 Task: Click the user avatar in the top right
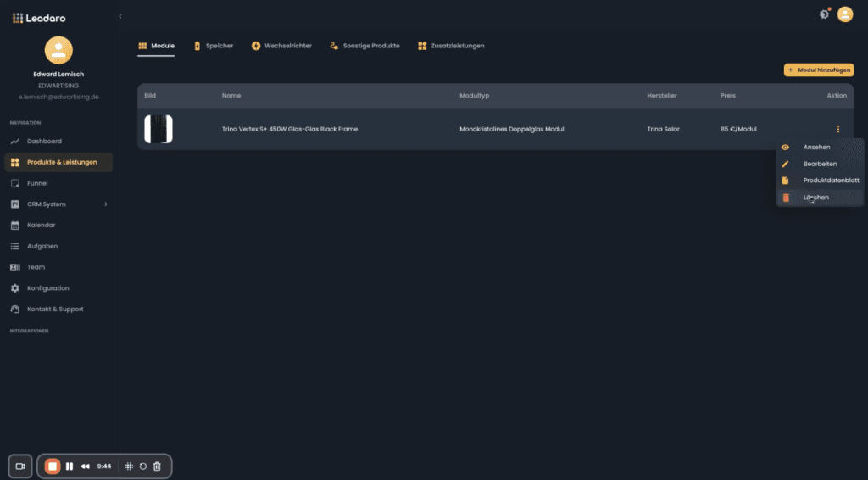845,14
